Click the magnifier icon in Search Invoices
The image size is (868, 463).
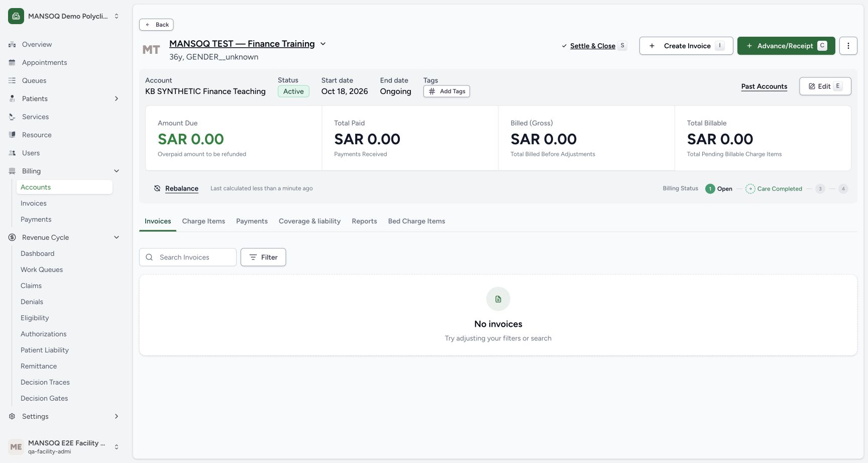(149, 257)
